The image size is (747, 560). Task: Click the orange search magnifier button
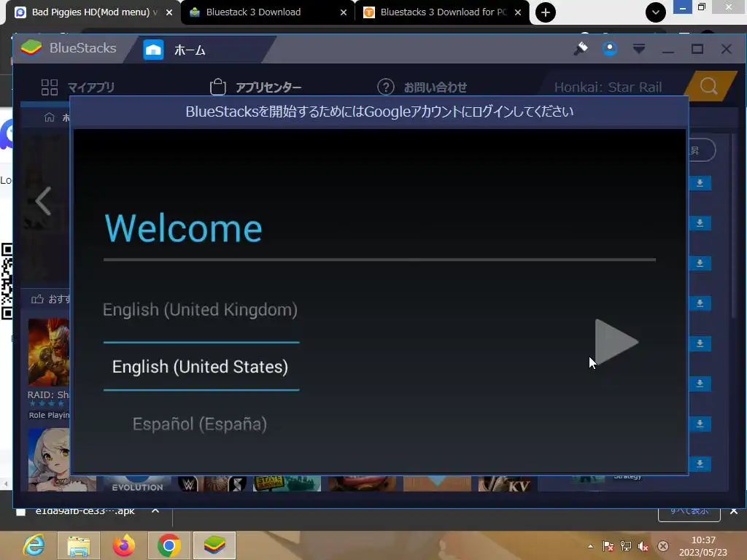click(709, 86)
